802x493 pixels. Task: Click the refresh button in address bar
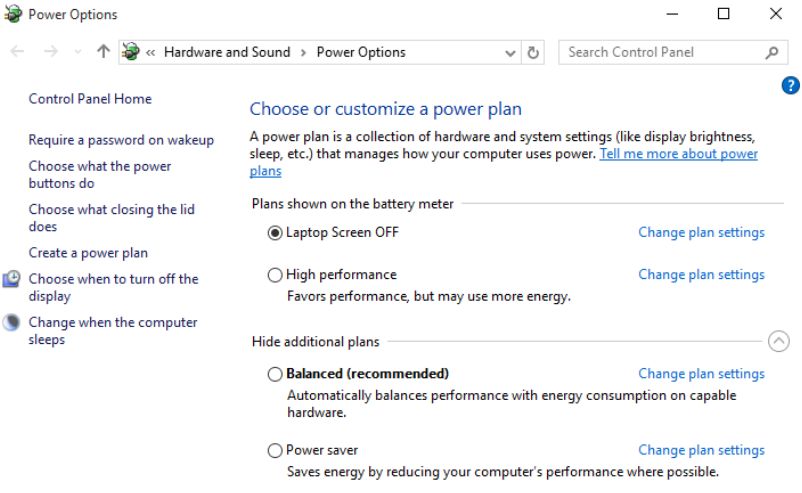(x=534, y=52)
